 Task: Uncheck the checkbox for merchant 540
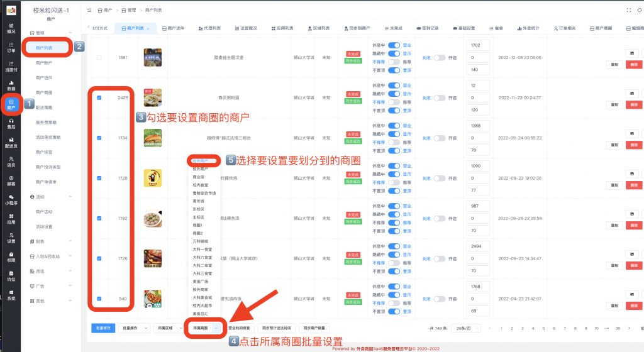pos(99,299)
